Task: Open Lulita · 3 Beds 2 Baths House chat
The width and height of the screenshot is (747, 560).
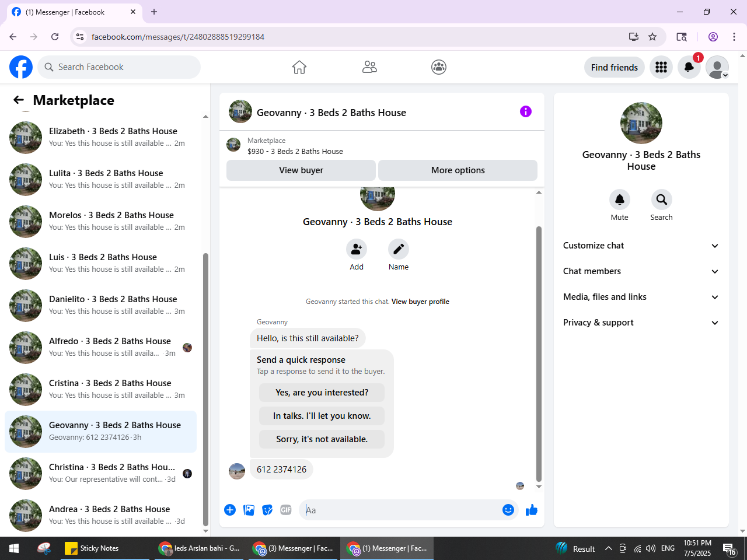Action: (x=100, y=180)
